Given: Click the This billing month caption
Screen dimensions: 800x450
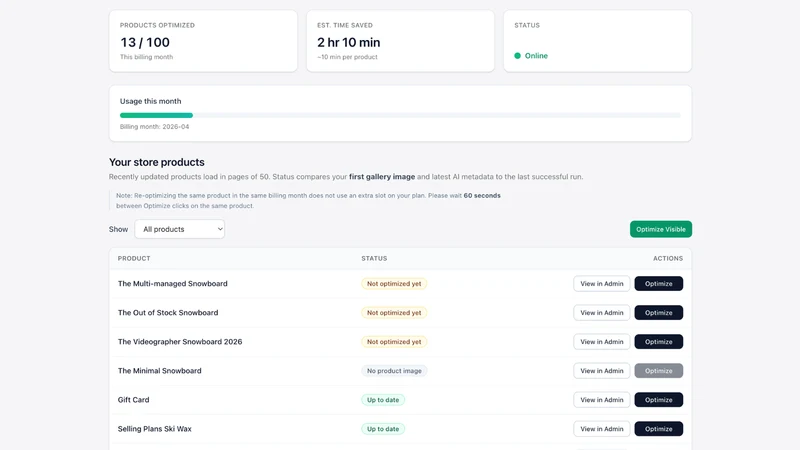Looking at the screenshot, I should (146, 57).
